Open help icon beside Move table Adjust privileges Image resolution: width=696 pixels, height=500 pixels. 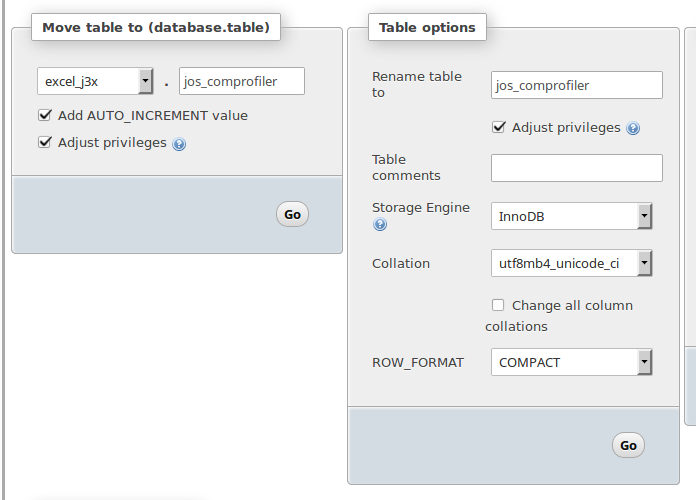[179, 144]
